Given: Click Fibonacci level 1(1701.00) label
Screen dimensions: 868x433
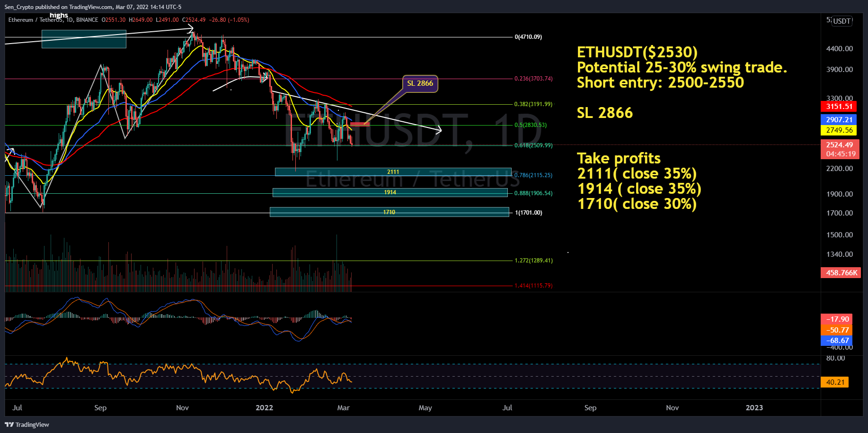Looking at the screenshot, I should pos(529,213).
